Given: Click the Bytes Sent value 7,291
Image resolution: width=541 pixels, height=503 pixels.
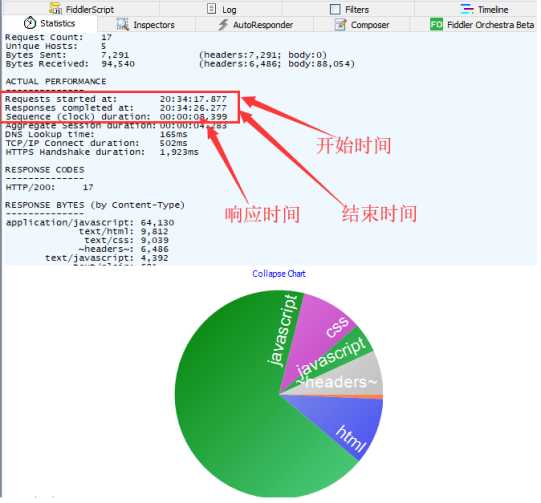Looking at the screenshot, I should click(x=115, y=55).
